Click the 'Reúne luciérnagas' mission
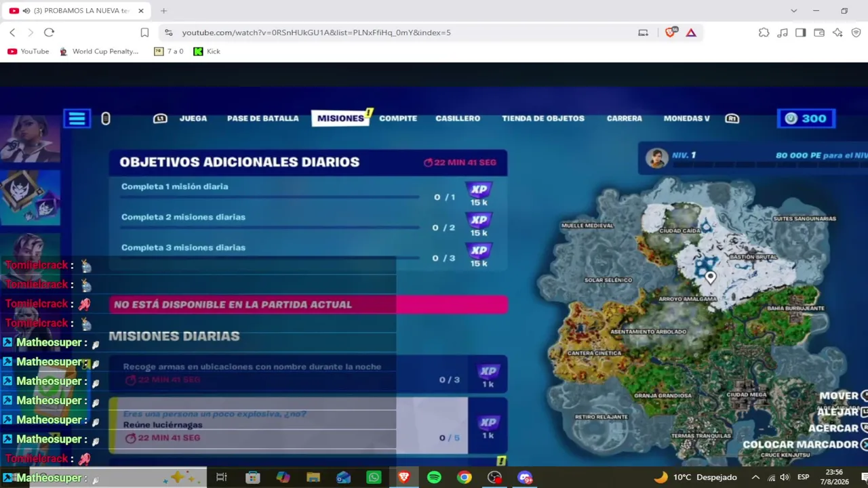Screen dimensions: 868x488 308,425
